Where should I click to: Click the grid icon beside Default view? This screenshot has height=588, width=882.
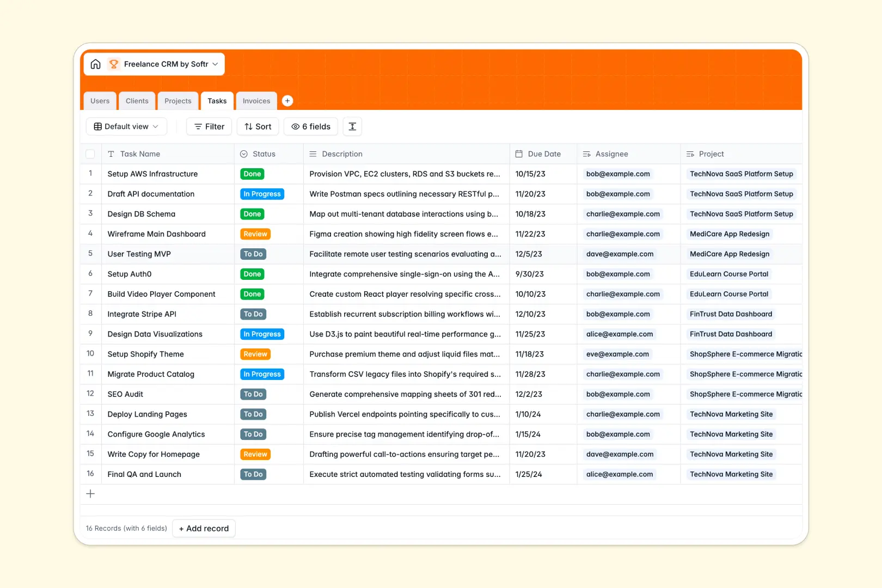(x=98, y=126)
